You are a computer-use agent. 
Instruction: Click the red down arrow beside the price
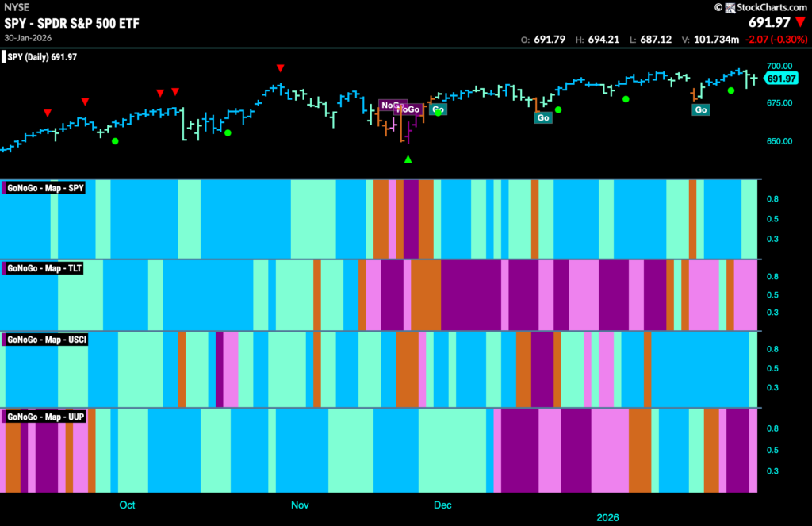pyautogui.click(x=801, y=21)
